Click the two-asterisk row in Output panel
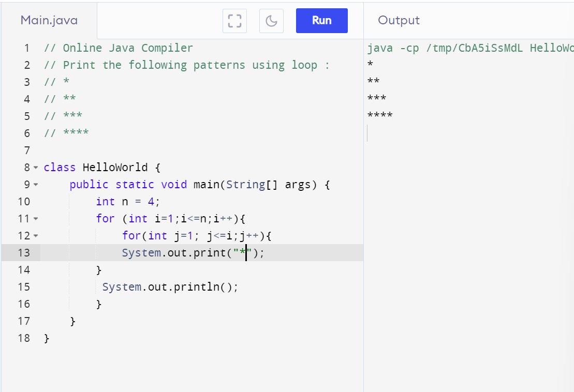This screenshot has width=574, height=392. coord(373,81)
